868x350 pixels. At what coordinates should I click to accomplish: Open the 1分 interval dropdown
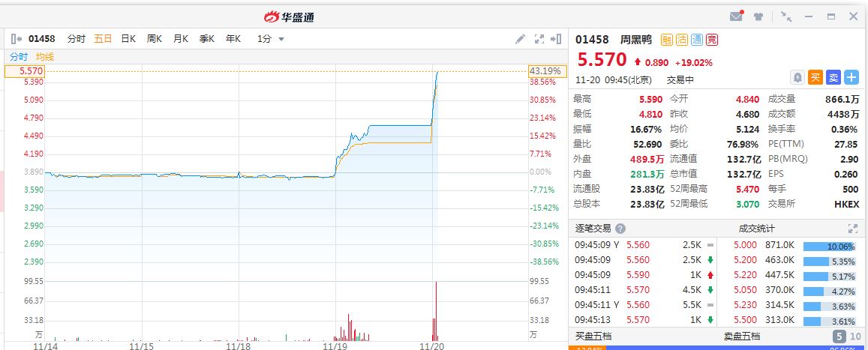click(x=271, y=39)
